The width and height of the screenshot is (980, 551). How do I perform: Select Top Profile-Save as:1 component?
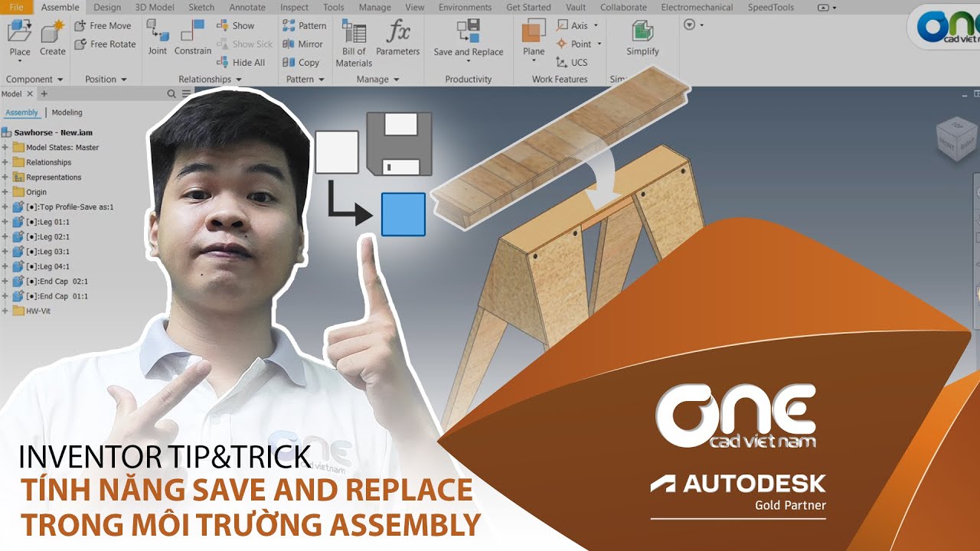click(x=70, y=207)
